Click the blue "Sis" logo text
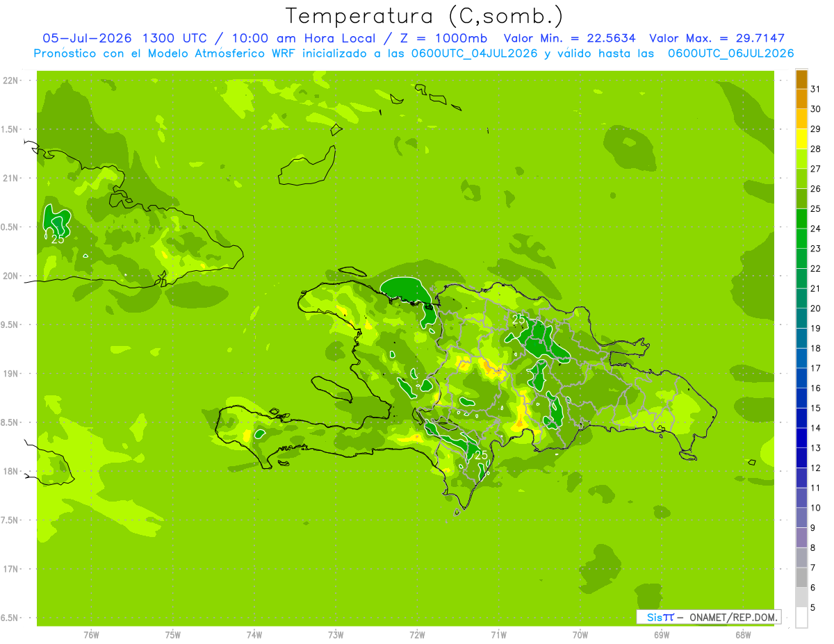Screen dimensions: 834x644 (654, 617)
